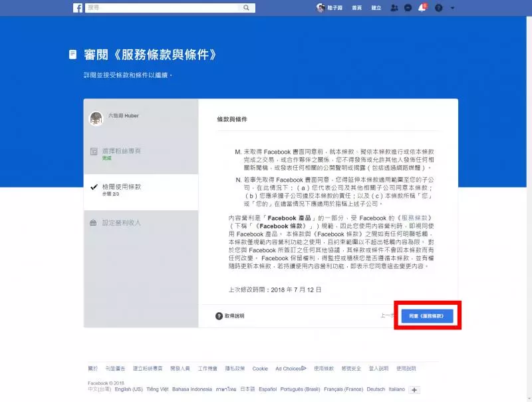The width and height of the screenshot is (532, 402).
Task: Switch language to Italiano
Action: click(x=396, y=389)
